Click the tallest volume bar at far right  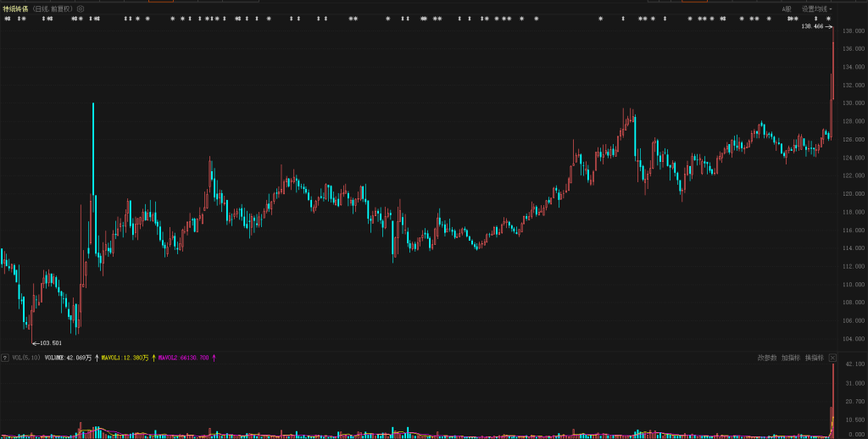click(834, 398)
